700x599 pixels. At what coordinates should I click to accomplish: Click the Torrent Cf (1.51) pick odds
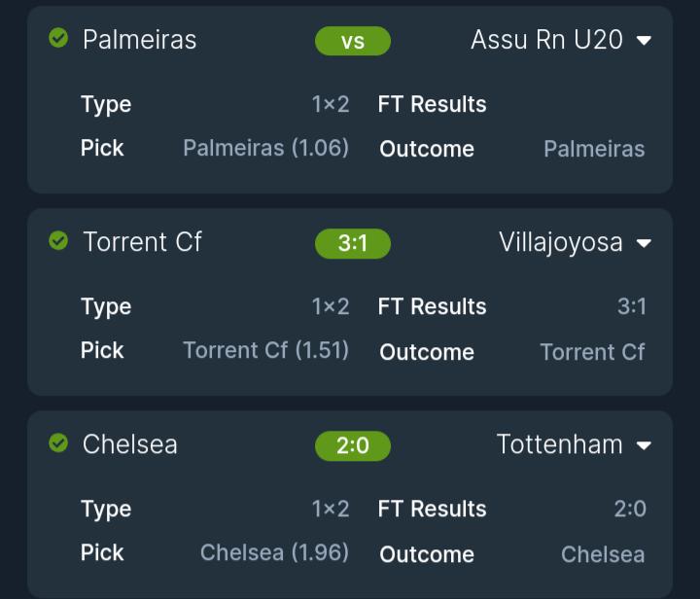(265, 350)
